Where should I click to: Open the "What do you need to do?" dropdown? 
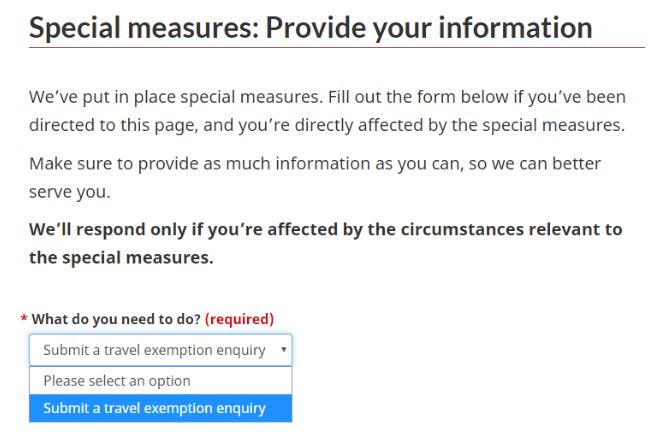tap(160, 350)
